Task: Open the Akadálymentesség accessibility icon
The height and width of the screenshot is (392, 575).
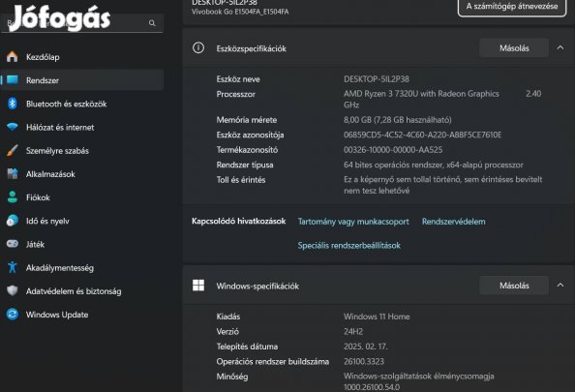Action: [13, 267]
